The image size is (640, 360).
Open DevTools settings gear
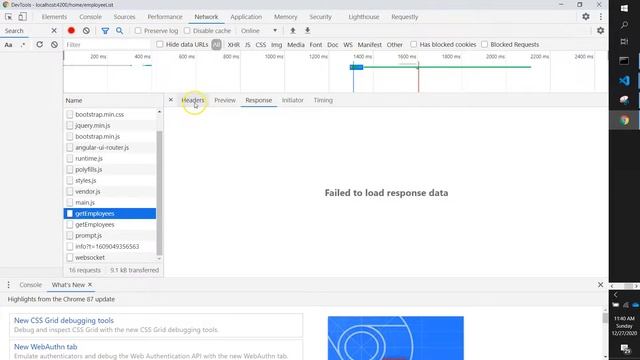586,17
